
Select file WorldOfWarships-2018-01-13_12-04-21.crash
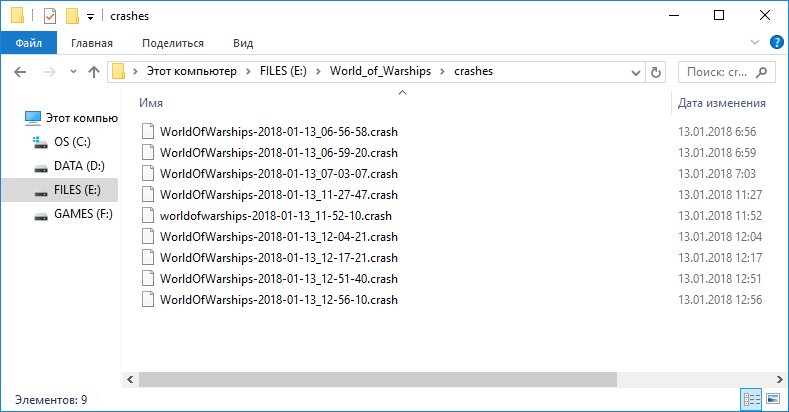[x=279, y=237]
